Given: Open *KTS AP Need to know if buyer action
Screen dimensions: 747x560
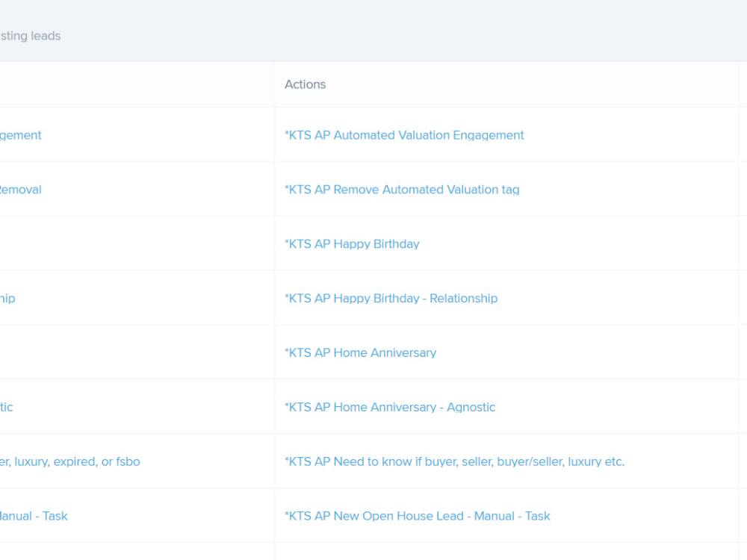Looking at the screenshot, I should tap(454, 461).
